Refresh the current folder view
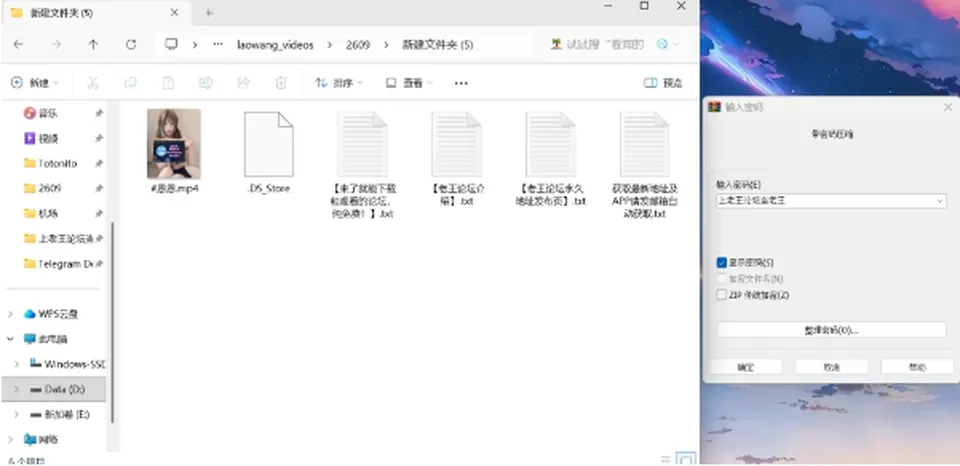Screen dimensions: 960x466 click(x=130, y=45)
